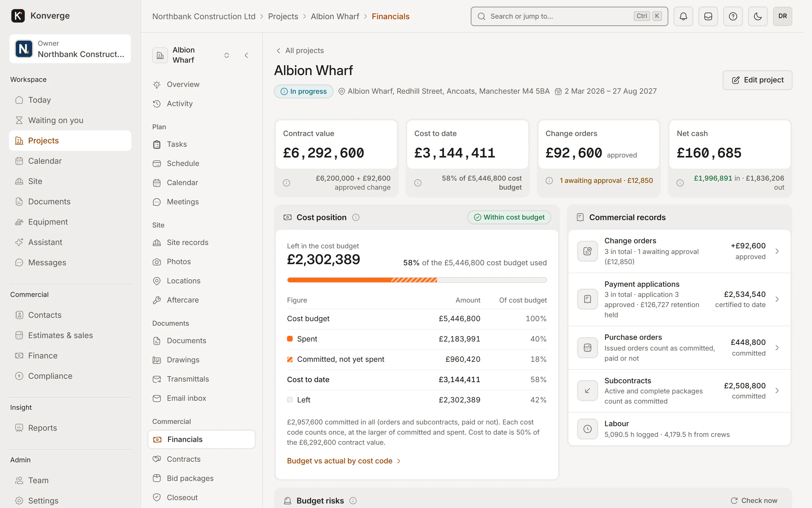Open the inbox tray icon
This screenshot has width=812, height=508.
point(708,16)
